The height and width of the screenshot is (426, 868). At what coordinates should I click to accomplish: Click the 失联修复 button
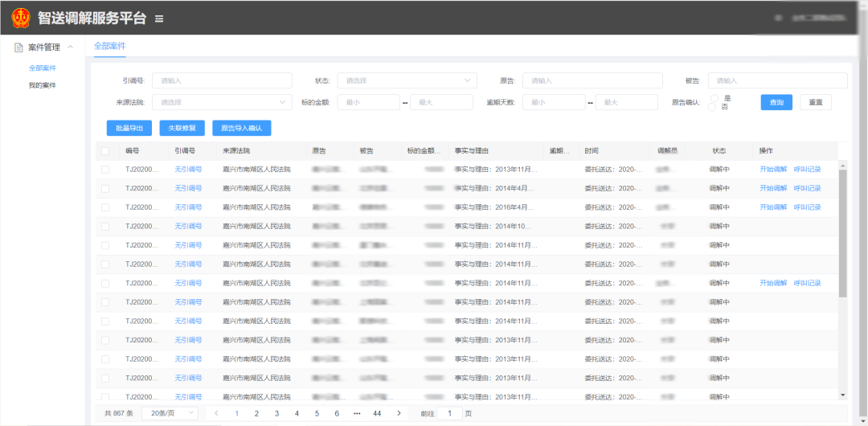(182, 128)
